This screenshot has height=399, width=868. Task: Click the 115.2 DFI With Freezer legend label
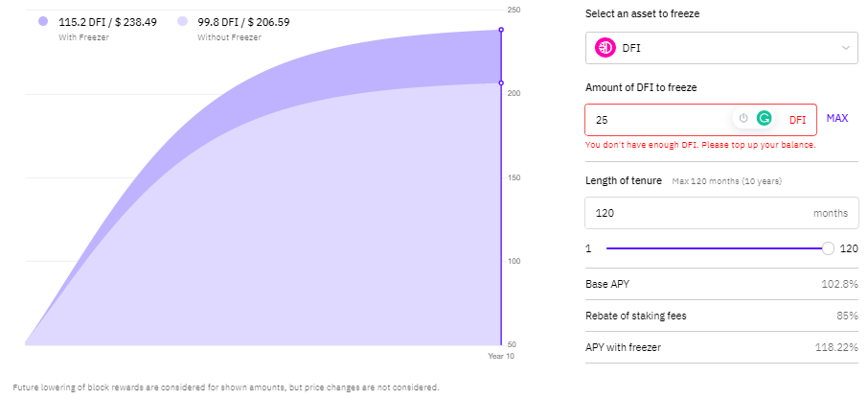pos(107,22)
